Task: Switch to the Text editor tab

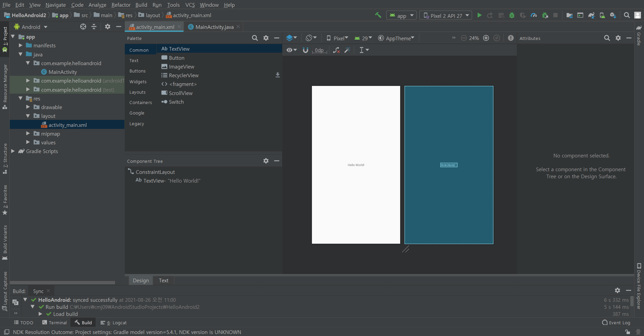Action: coord(164,280)
